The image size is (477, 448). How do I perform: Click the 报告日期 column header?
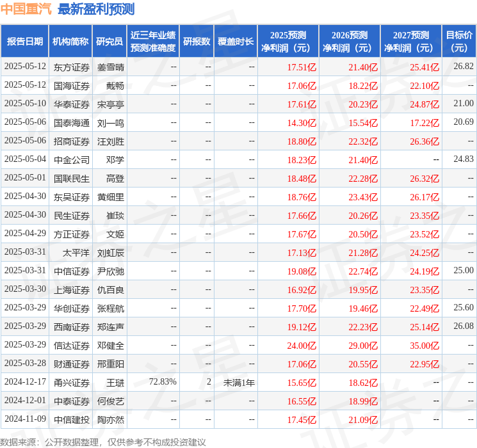(24, 42)
